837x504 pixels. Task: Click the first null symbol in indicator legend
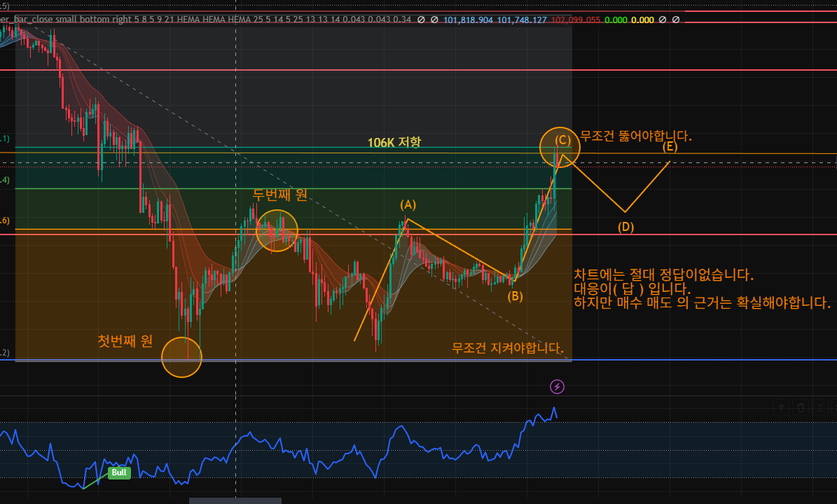coord(421,20)
